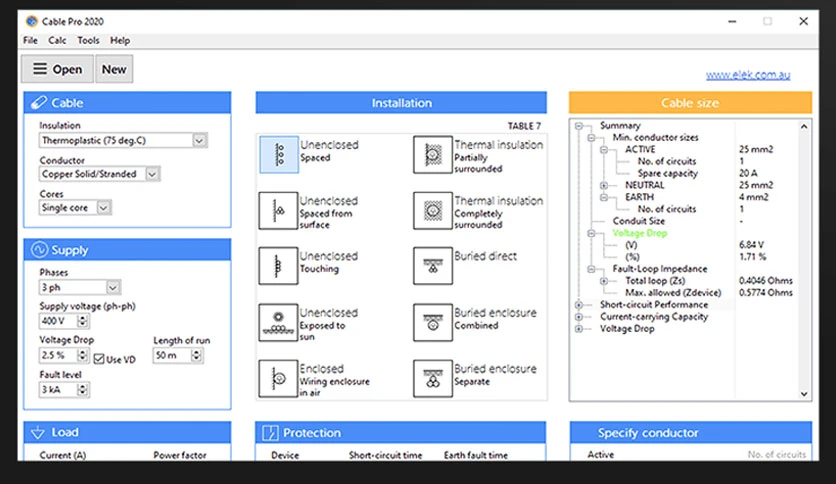Click the 6.84 V value
Viewport: 836px width, 484px height.
coord(751,245)
